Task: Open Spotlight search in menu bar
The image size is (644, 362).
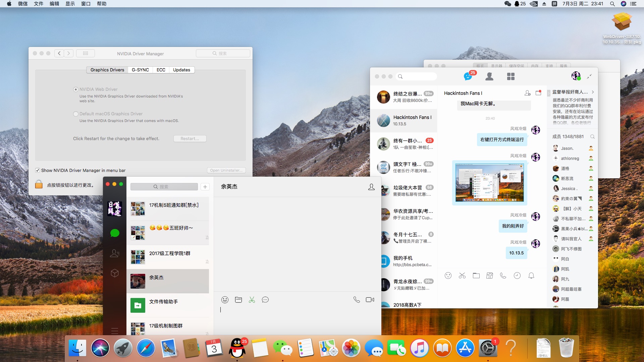Action: click(612, 4)
